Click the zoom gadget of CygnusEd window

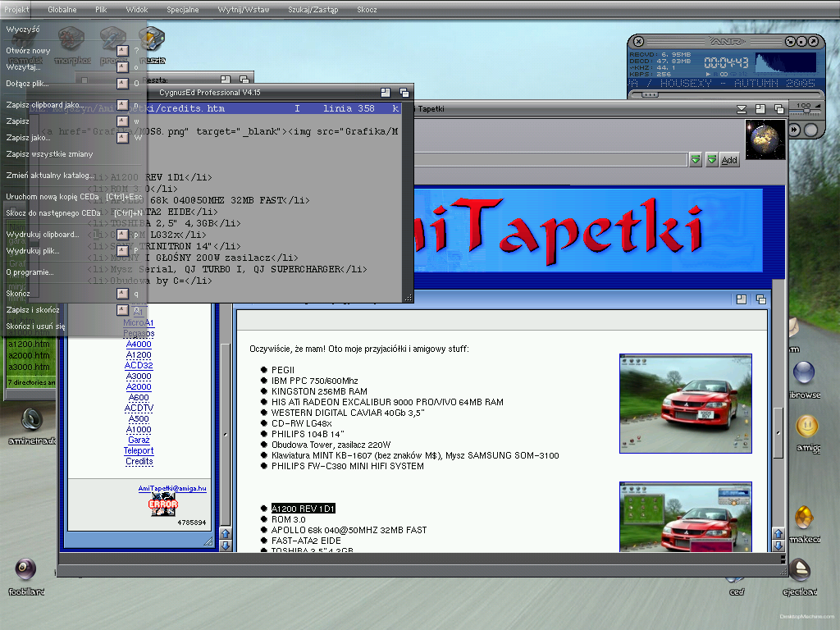(x=386, y=93)
